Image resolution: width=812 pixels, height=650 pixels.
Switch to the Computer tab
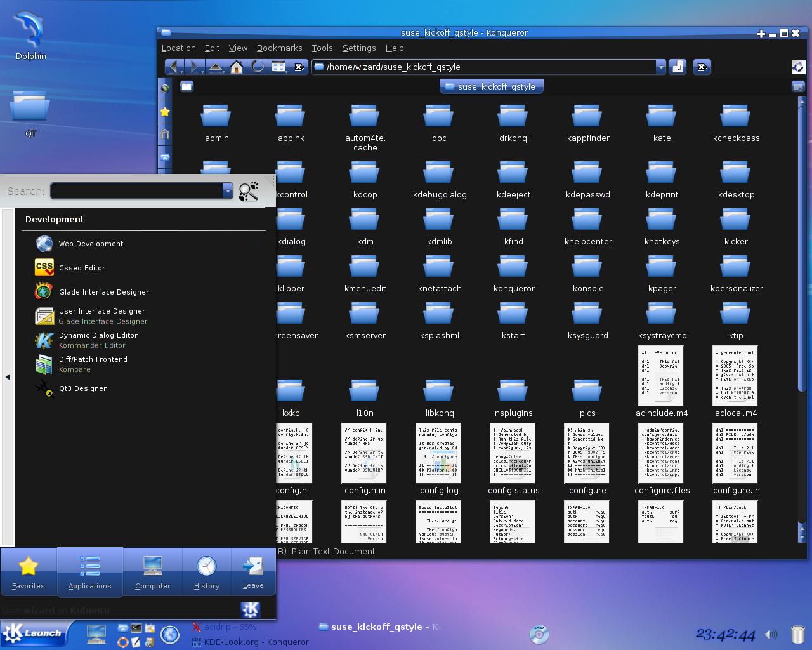[153, 573]
